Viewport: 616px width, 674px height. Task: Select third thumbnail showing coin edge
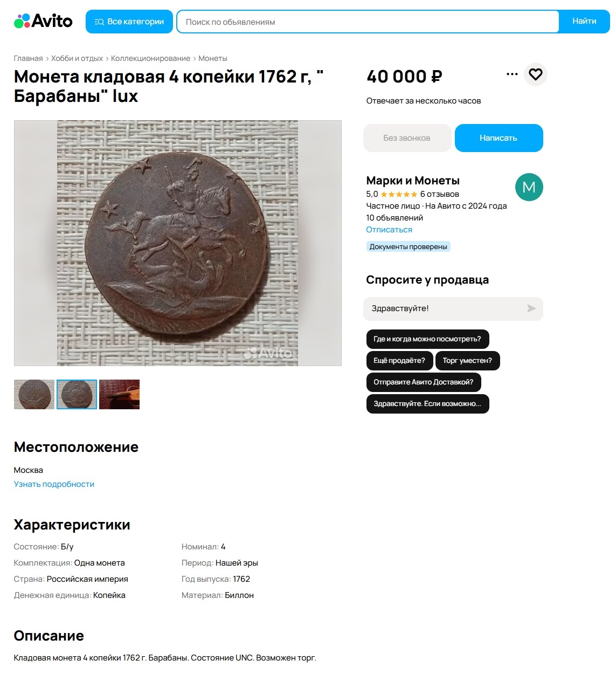point(119,394)
